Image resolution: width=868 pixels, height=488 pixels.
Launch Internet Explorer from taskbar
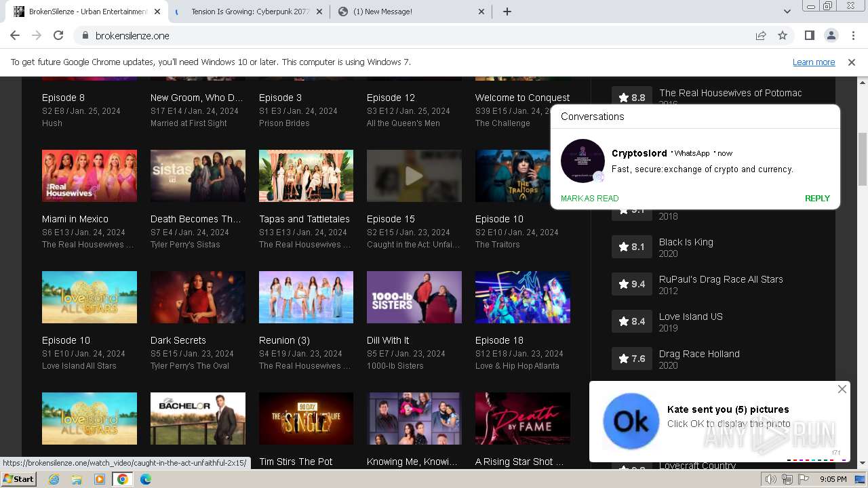click(54, 479)
